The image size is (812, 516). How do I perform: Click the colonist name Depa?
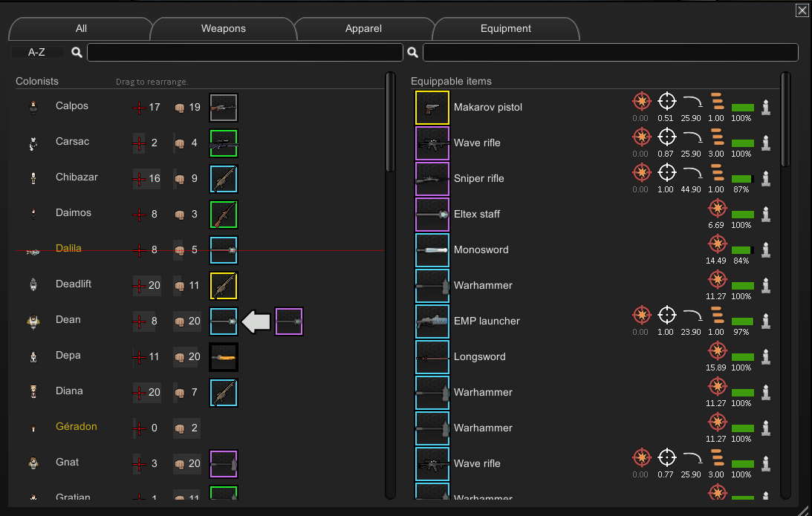tap(68, 356)
